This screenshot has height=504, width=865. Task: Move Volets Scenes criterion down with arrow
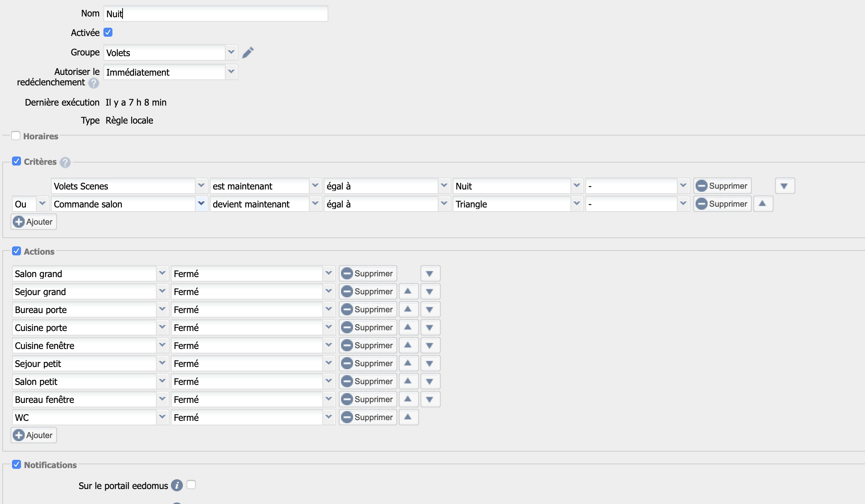[x=784, y=186]
